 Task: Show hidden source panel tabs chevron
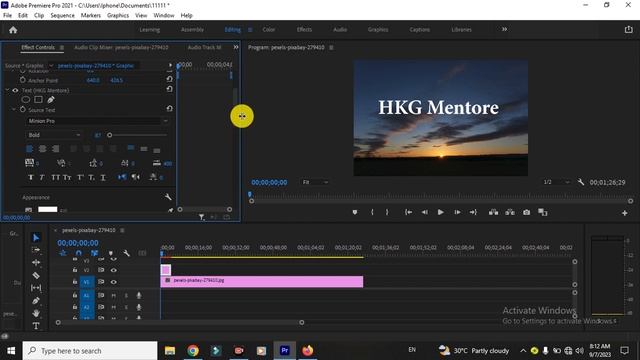(236, 47)
